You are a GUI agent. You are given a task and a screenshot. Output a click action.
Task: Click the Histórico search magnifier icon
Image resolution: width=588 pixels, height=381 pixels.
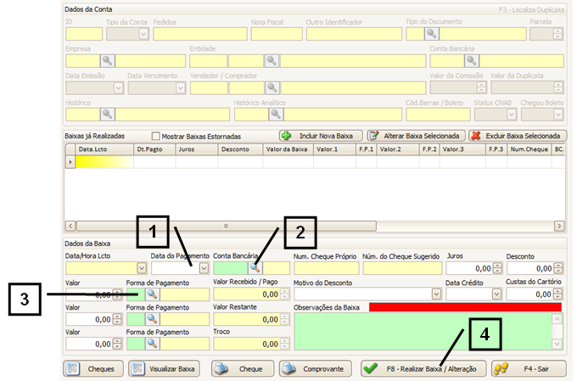[x=108, y=113]
